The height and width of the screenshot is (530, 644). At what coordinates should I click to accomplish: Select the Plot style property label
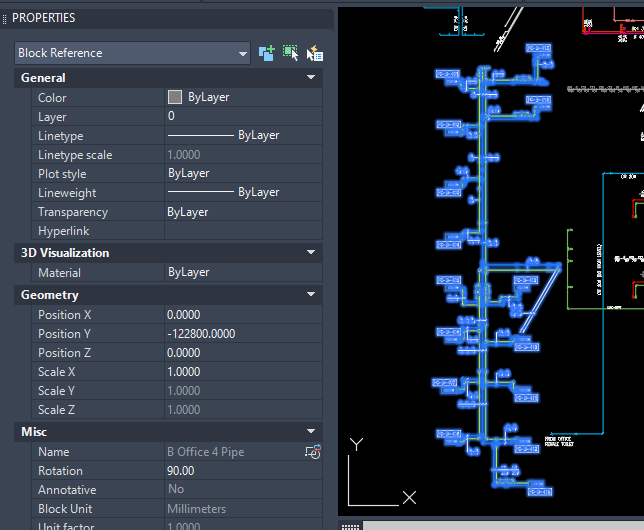62,174
